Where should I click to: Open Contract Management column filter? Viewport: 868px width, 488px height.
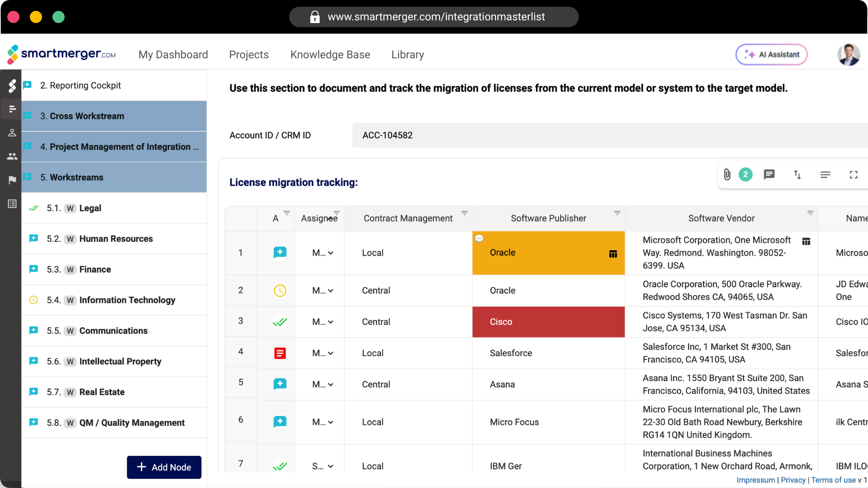point(464,213)
